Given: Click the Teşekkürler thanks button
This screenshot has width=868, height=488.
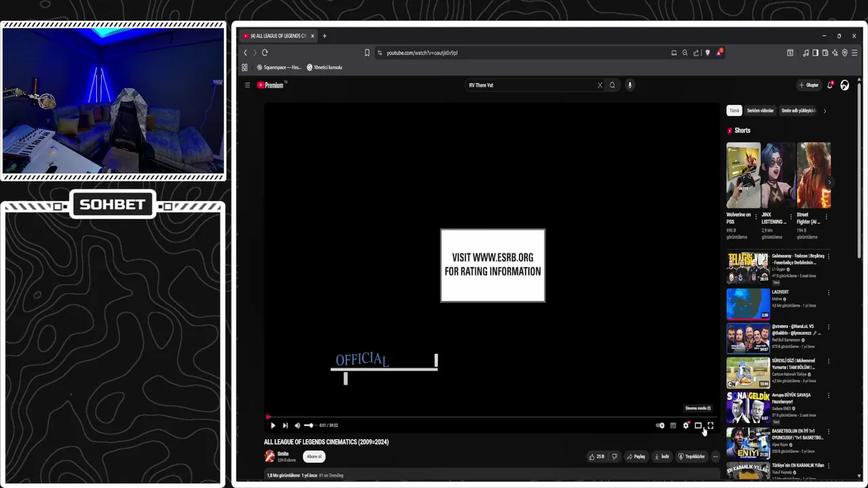Looking at the screenshot, I should 692,457.
